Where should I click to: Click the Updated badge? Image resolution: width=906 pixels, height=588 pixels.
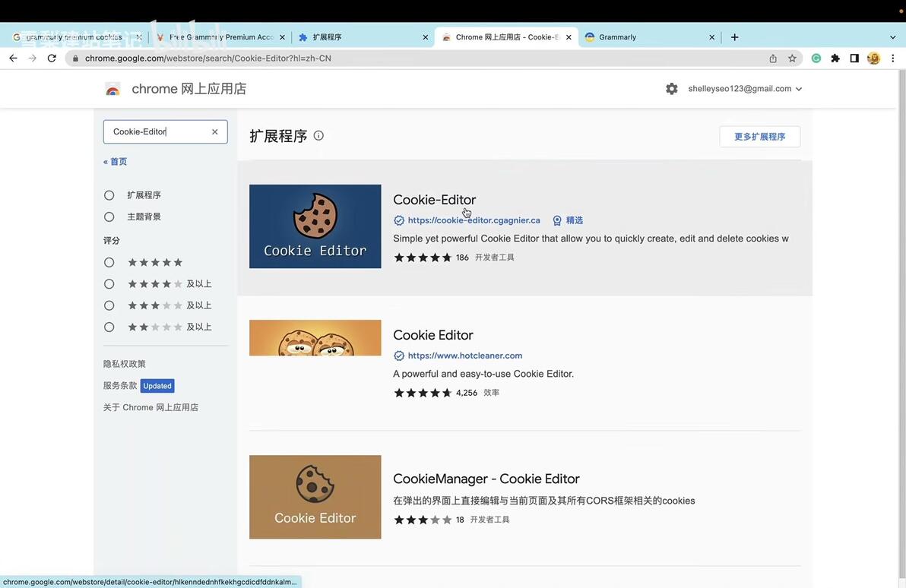pos(157,386)
